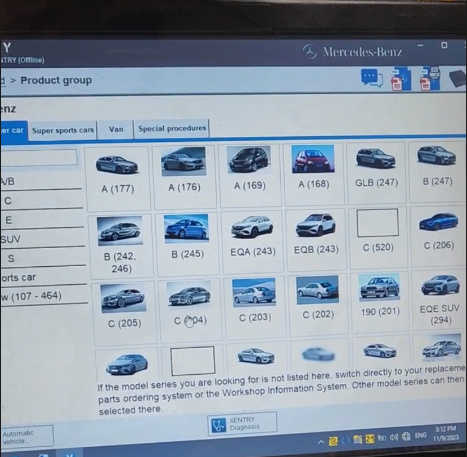Switch to the Super sports cars tab
This screenshot has height=457, width=467.
coord(63,130)
